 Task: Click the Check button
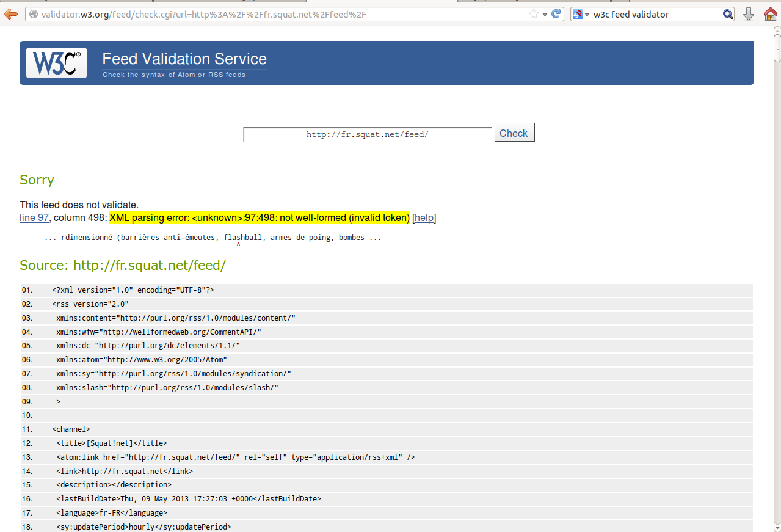pyautogui.click(x=514, y=133)
